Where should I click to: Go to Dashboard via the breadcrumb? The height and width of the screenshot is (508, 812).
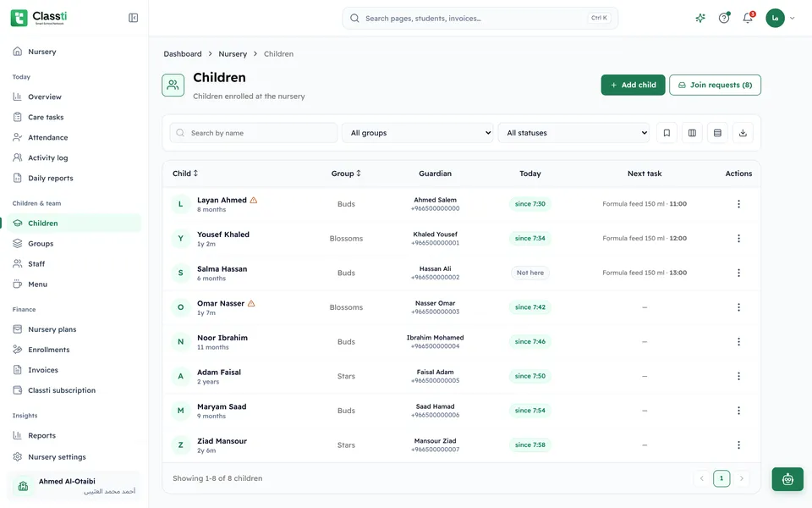pyautogui.click(x=183, y=54)
